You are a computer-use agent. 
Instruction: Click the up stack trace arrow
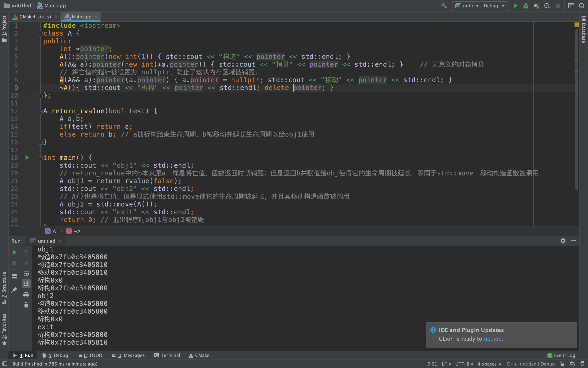(26, 252)
